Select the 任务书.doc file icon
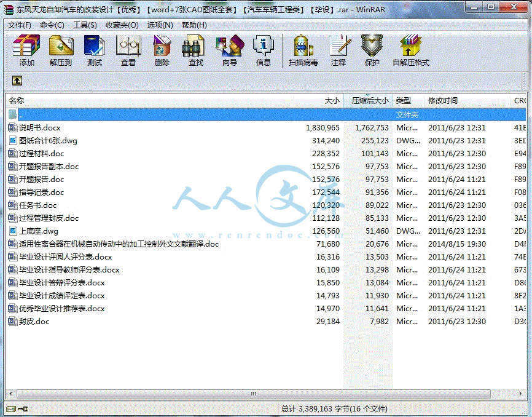Image resolution: width=532 pixels, height=417 pixels. point(12,205)
